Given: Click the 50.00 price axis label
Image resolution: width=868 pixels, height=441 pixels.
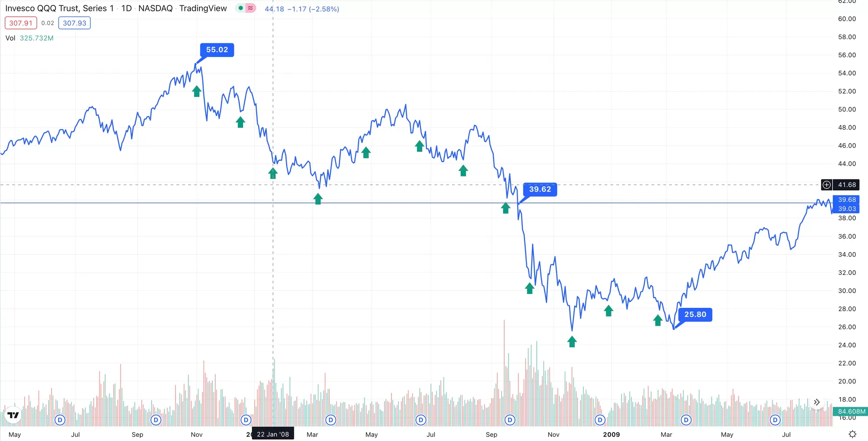Looking at the screenshot, I should click(x=847, y=109).
